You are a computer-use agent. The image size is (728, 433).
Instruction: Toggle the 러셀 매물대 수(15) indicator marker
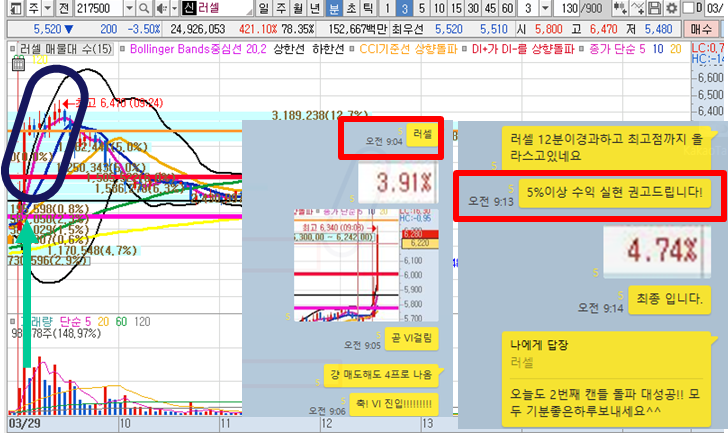pos(13,49)
